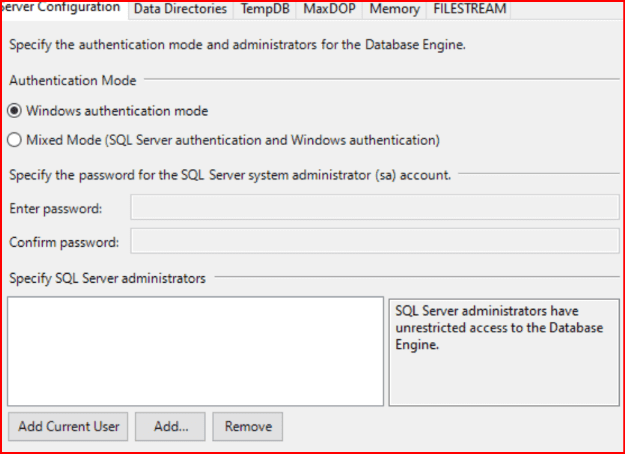
Task: Click the sa account password instruction text
Action: click(x=230, y=174)
